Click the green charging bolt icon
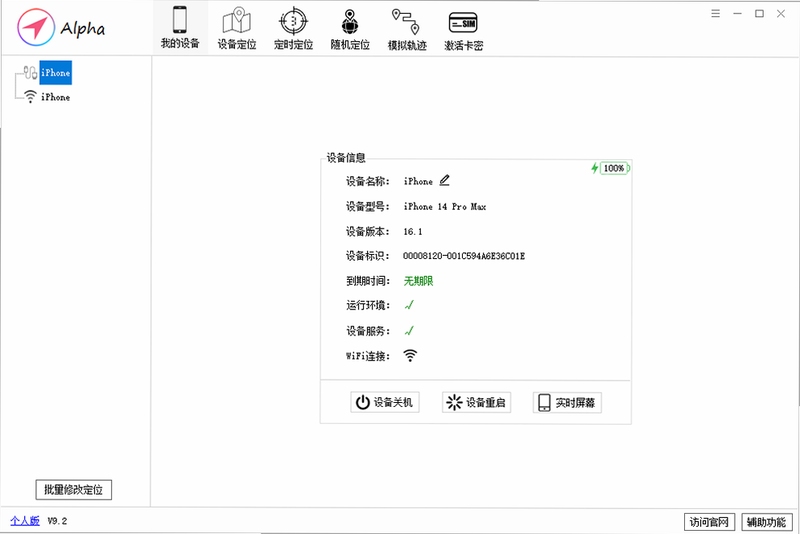This screenshot has width=800, height=534. pos(594,168)
